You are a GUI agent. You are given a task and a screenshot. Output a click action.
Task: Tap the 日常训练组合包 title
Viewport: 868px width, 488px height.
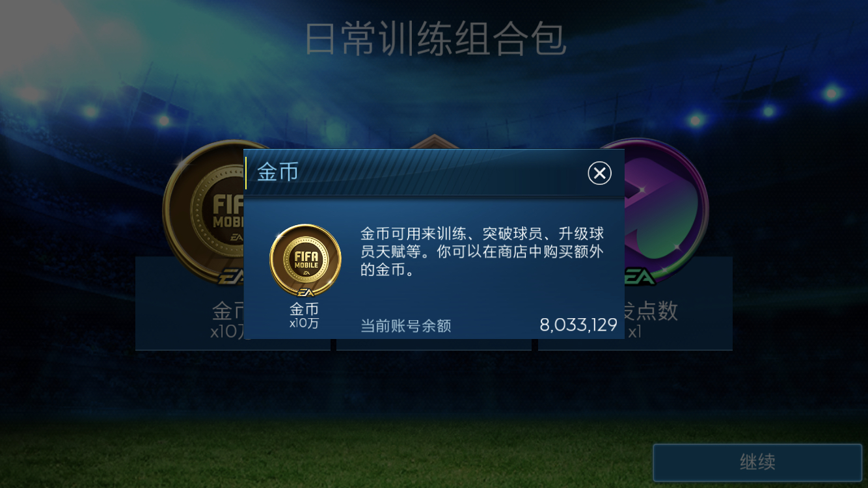435,40
